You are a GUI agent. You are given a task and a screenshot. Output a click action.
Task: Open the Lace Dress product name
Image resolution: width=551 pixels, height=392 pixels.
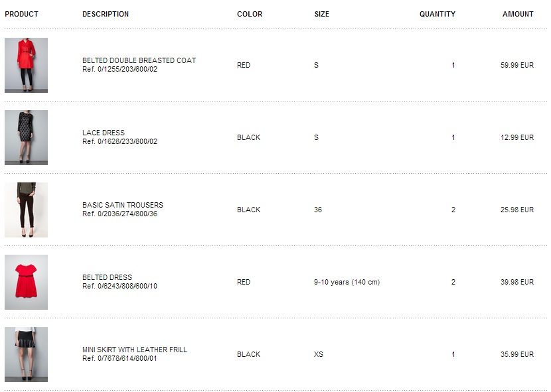[104, 133]
